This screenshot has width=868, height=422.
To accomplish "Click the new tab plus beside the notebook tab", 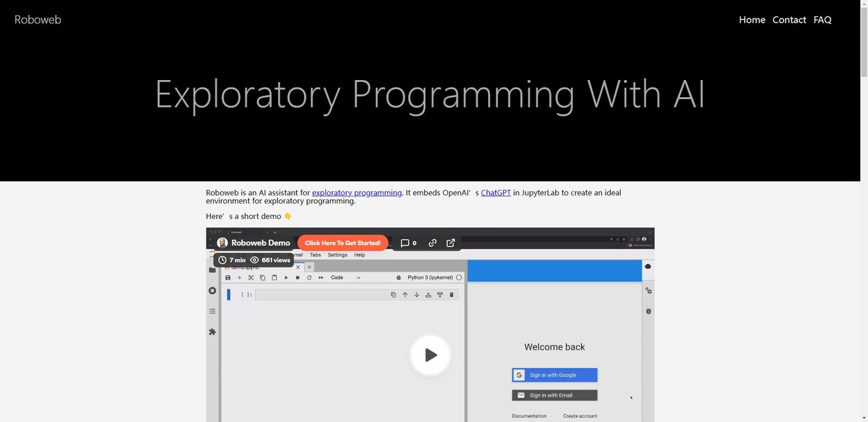I will [309, 267].
